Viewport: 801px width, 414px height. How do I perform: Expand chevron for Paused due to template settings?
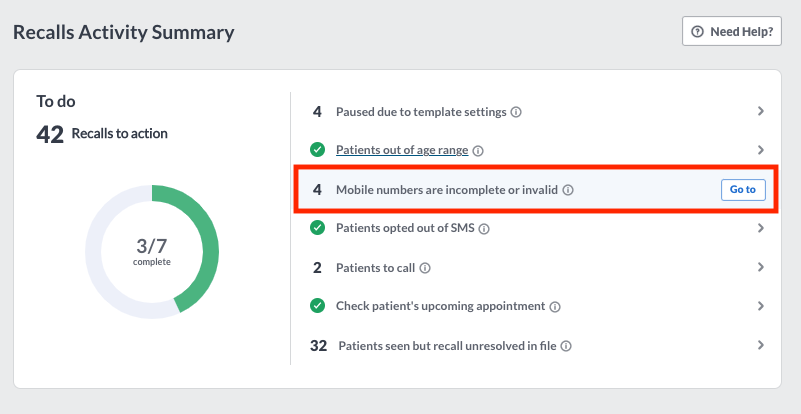coord(761,111)
